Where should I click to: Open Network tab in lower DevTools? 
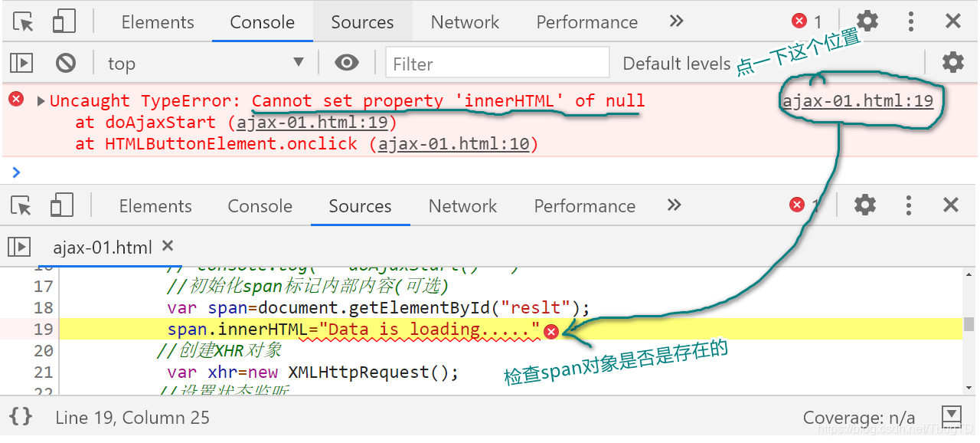[x=462, y=206]
